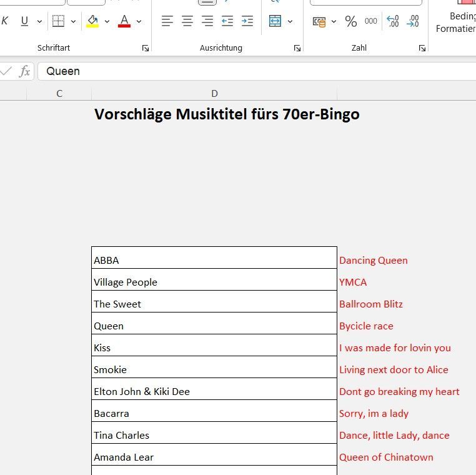This screenshot has height=475, width=476.
Task: Decrease the cell indent
Action: pos(227,21)
